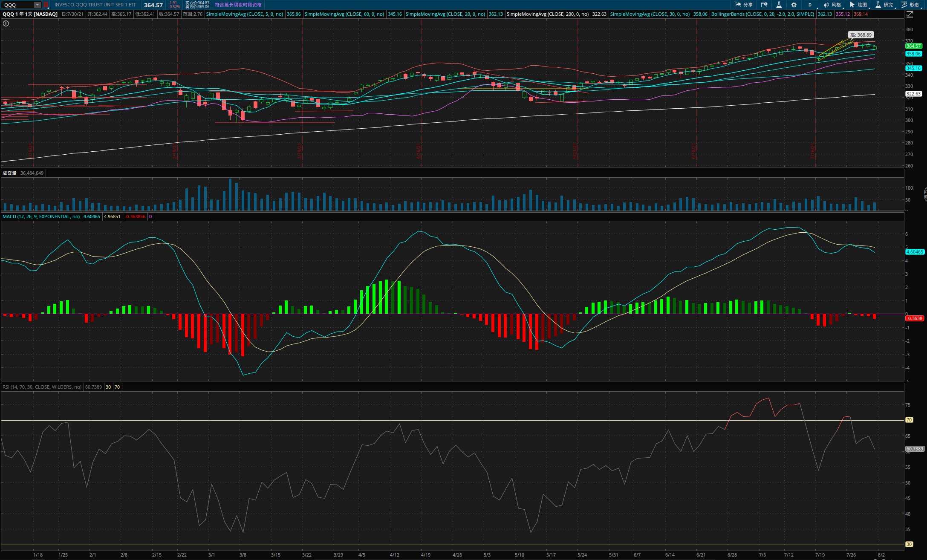Click the chart info circle icon

point(6,23)
